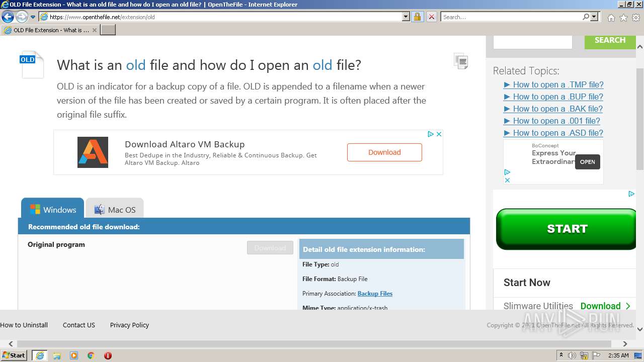Open the search provider dropdown arrow

pyautogui.click(x=594, y=17)
